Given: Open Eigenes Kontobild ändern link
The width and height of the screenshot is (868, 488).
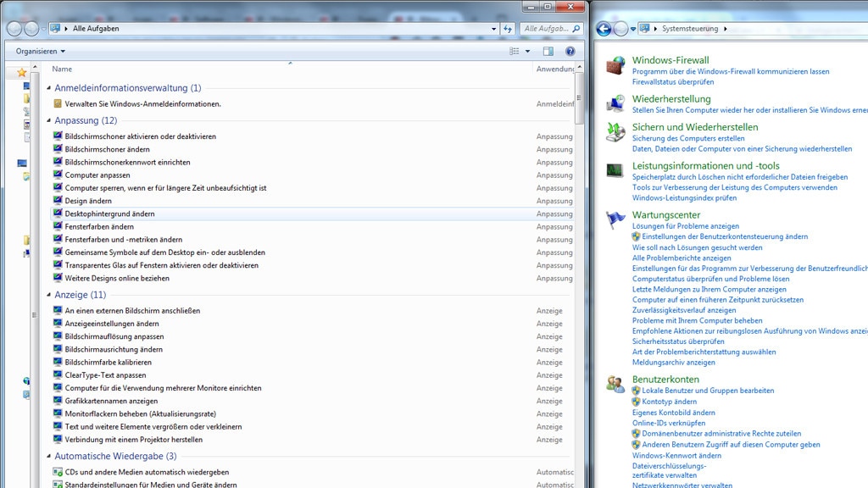Looking at the screenshot, I should click(x=674, y=413).
